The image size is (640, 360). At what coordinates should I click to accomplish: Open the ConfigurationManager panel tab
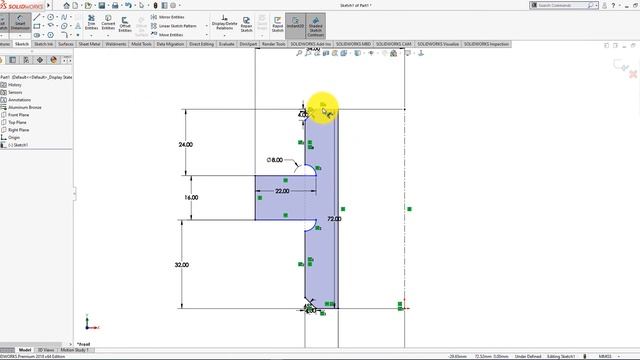pyautogui.click(x=26, y=60)
